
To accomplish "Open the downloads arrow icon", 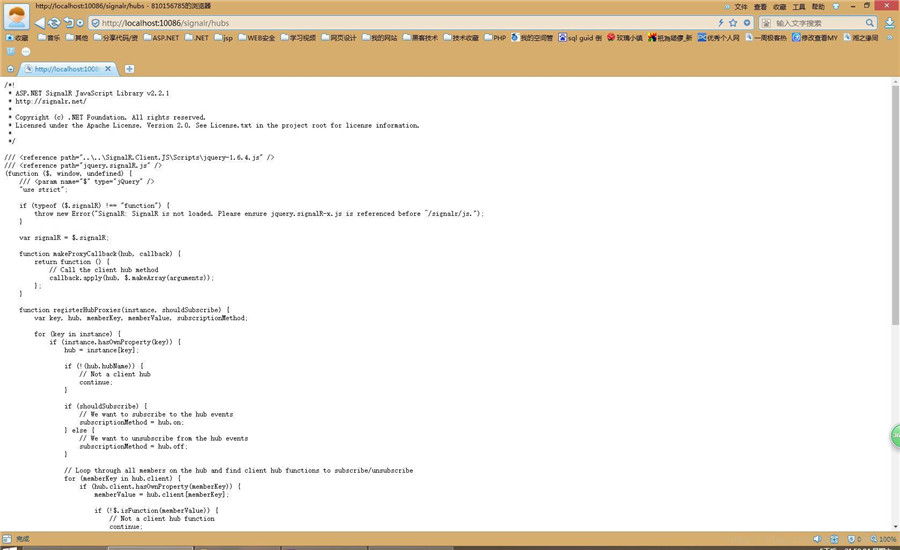I will coord(889,22).
